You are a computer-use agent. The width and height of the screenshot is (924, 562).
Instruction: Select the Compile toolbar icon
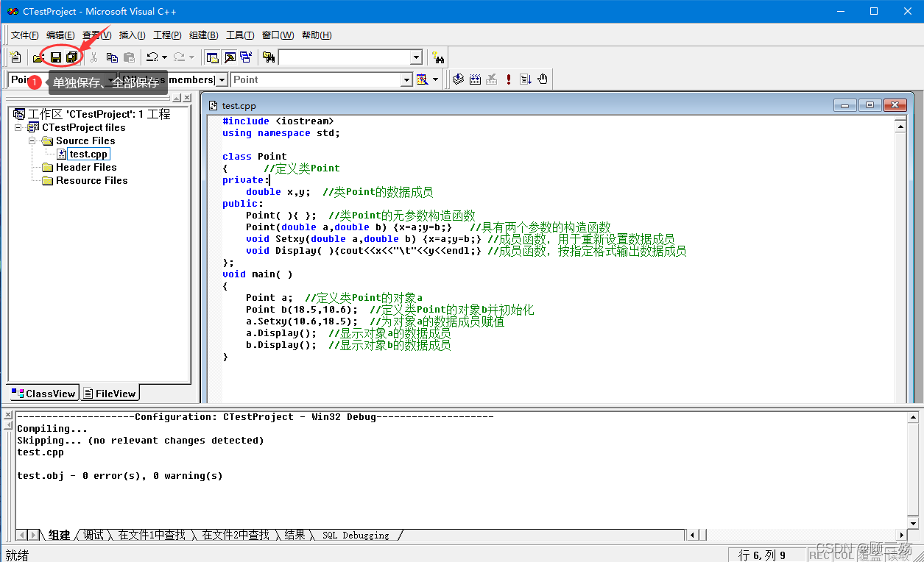458,79
